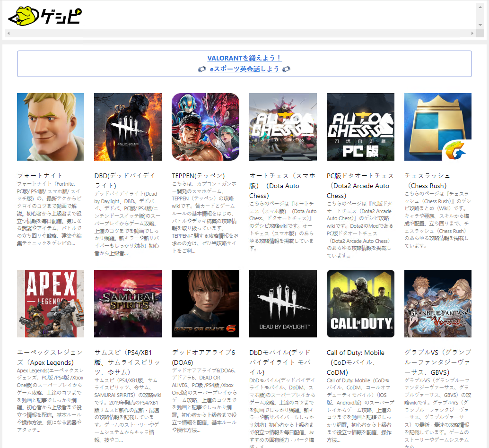The image size is (489, 448).
Task: Click the DbDモバイル title
Action: [280, 362]
